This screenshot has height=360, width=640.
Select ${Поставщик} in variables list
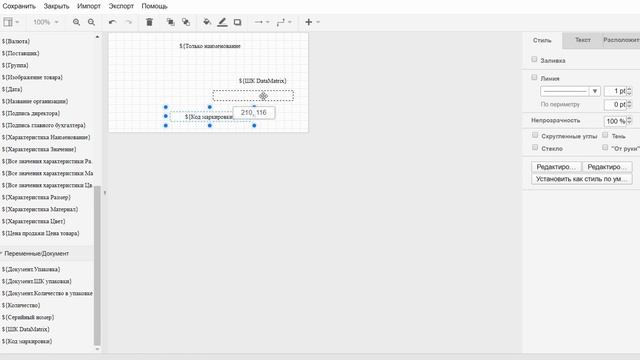click(x=20, y=53)
